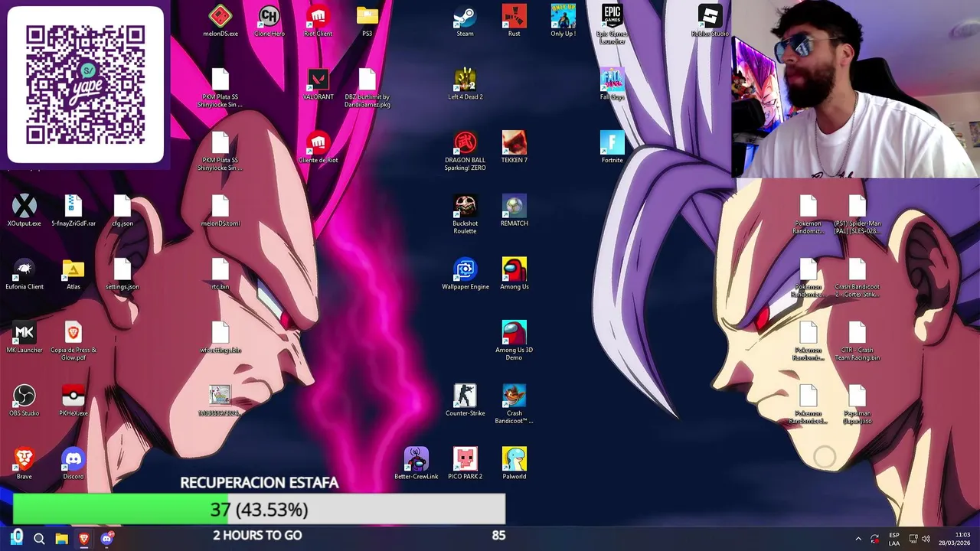Open the PS3 folder
This screenshot has height=551, width=980.
coord(367,21)
